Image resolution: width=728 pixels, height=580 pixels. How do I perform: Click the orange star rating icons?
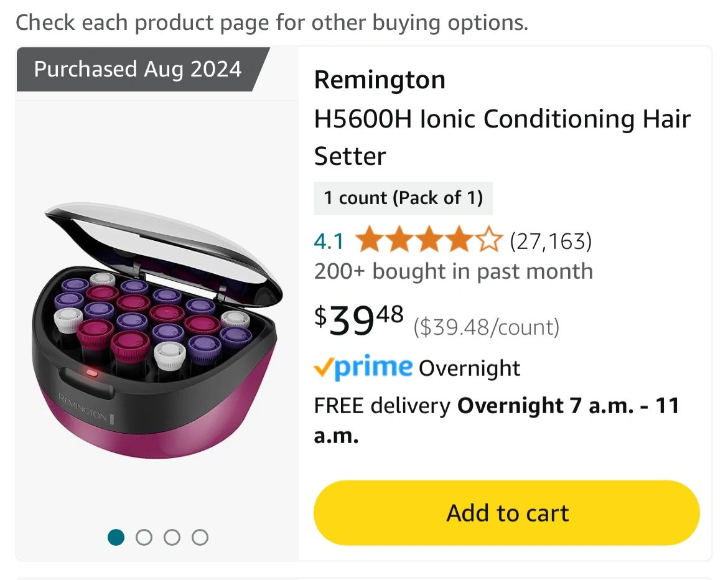429,240
